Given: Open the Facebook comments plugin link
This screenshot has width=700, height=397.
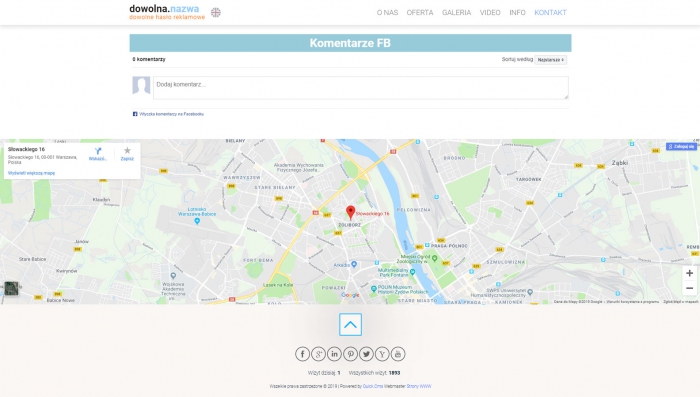Looking at the screenshot, I should point(171,114).
